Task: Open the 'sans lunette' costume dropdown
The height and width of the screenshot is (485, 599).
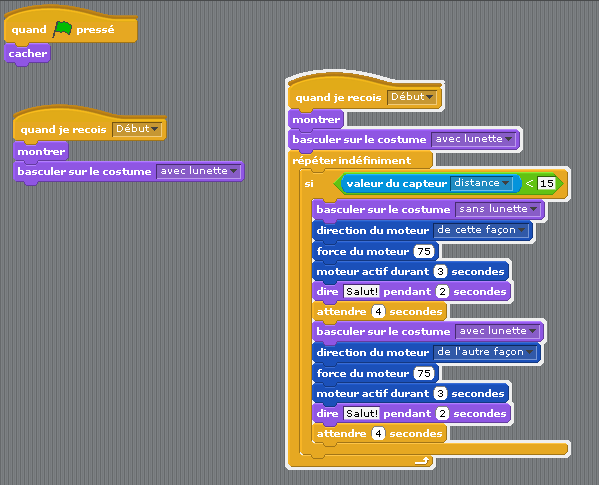Action: (x=498, y=209)
